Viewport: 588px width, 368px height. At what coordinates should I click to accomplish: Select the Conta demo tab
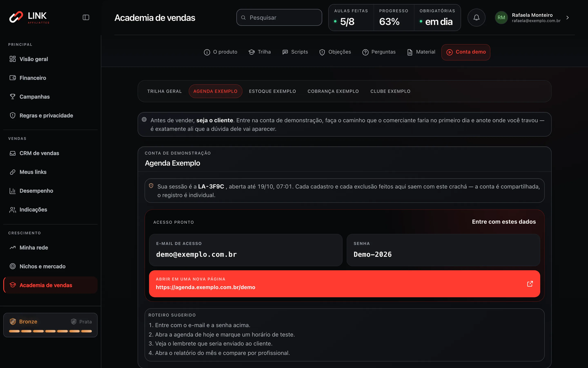pos(466,52)
